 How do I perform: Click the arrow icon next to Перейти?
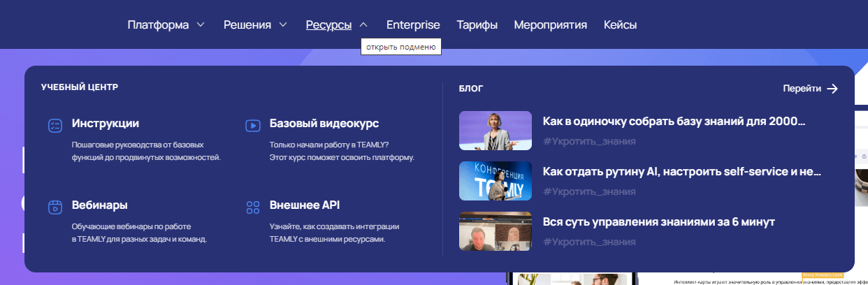(x=832, y=89)
